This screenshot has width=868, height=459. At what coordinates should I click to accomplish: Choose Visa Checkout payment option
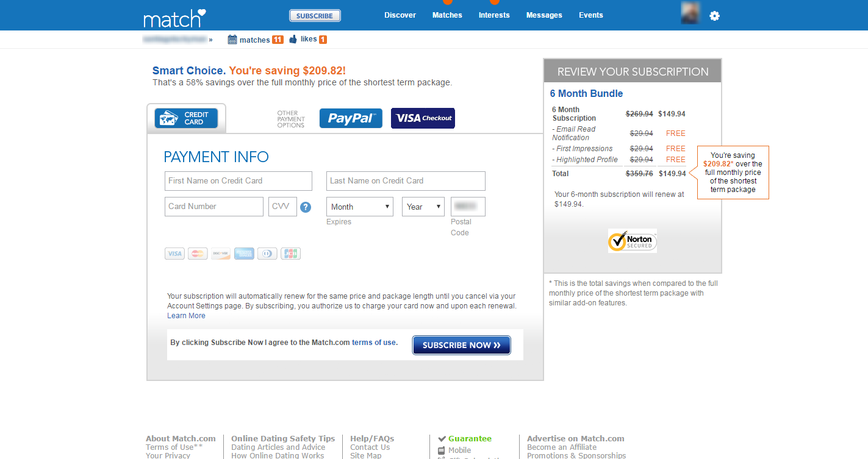pos(423,118)
